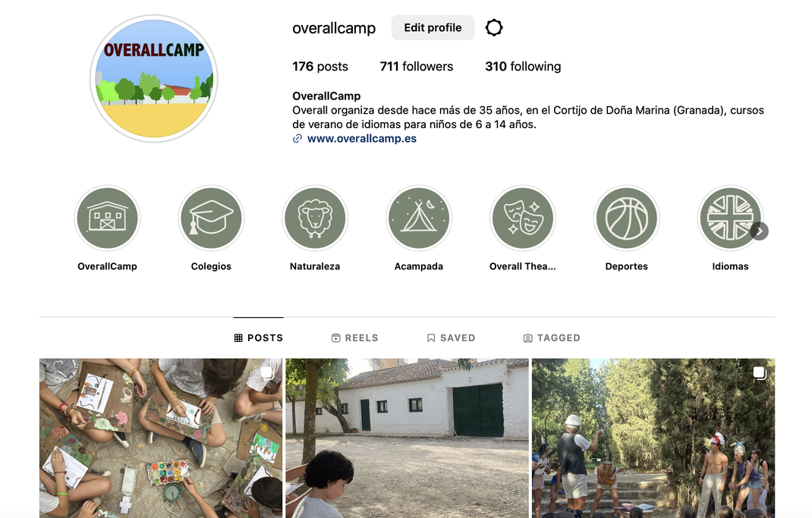Switch to the Tagged tab
The width and height of the screenshot is (812, 518).
[x=552, y=338]
